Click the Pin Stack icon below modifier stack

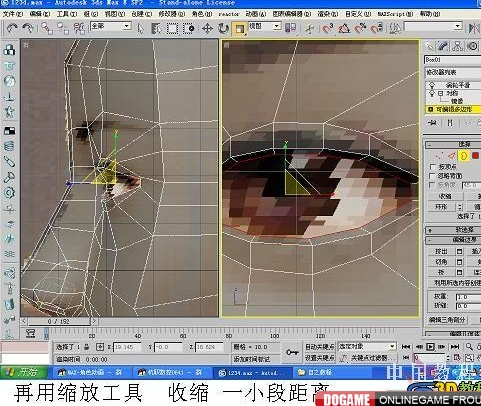click(432, 123)
